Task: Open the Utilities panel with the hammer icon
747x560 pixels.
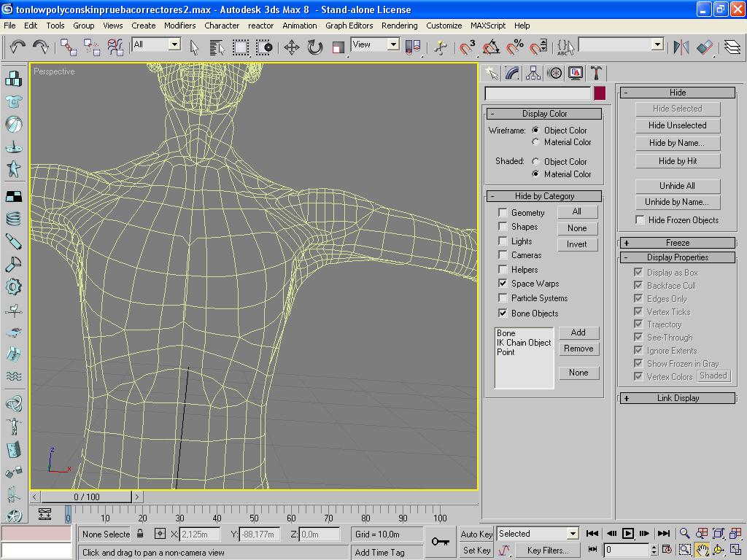Action: [597, 73]
